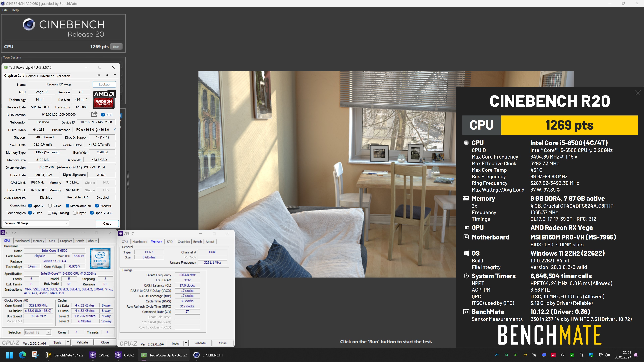Click the Bus Interface question mark help icon
The image size is (644, 362).
[115, 130]
